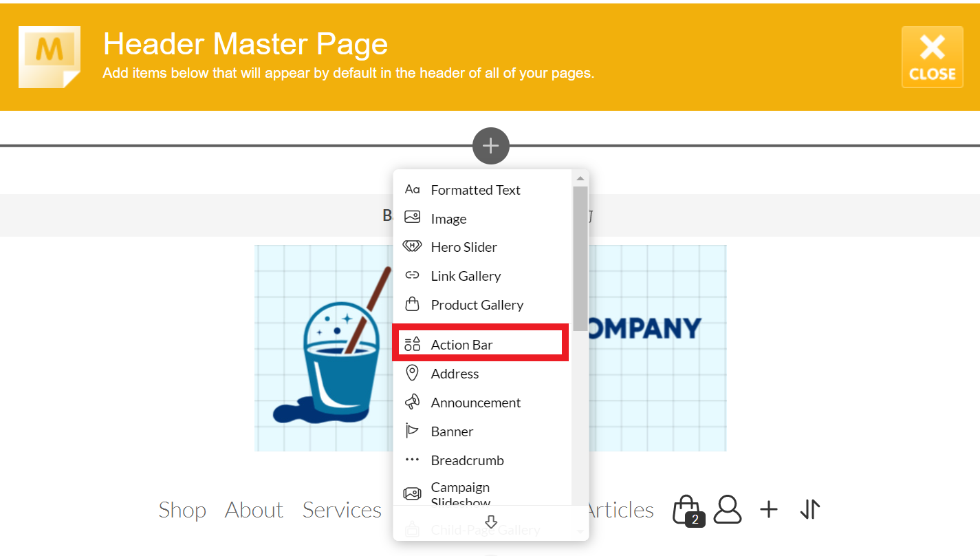Open the Articles navigation link
This screenshot has height=556, width=980.
point(620,510)
